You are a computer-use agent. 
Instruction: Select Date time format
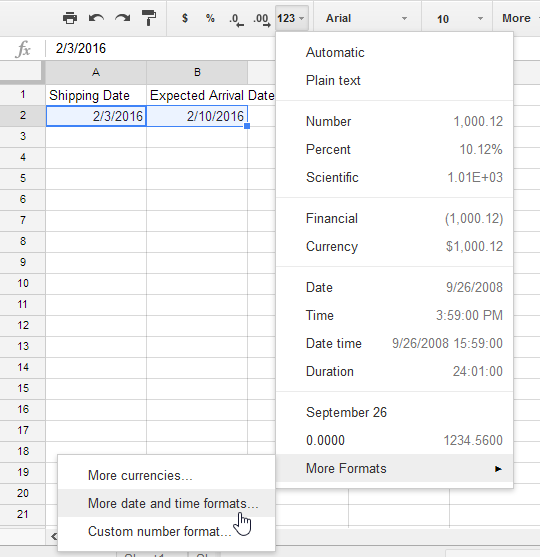point(394,344)
